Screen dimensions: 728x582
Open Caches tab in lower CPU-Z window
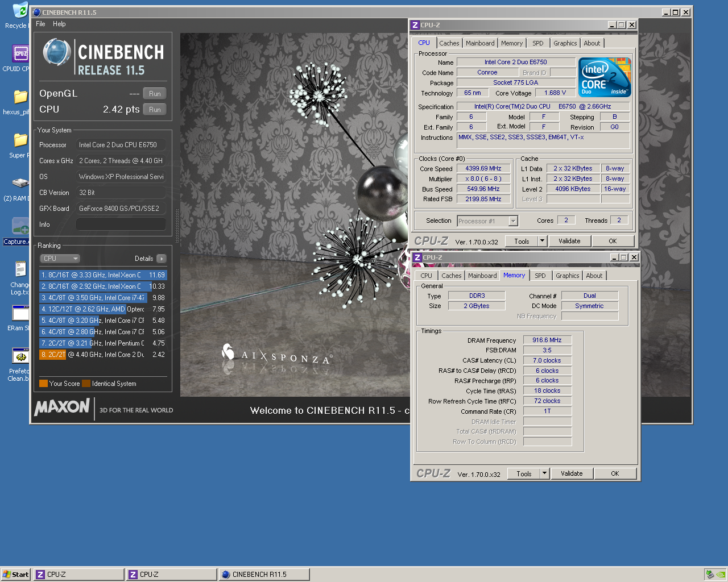click(451, 276)
